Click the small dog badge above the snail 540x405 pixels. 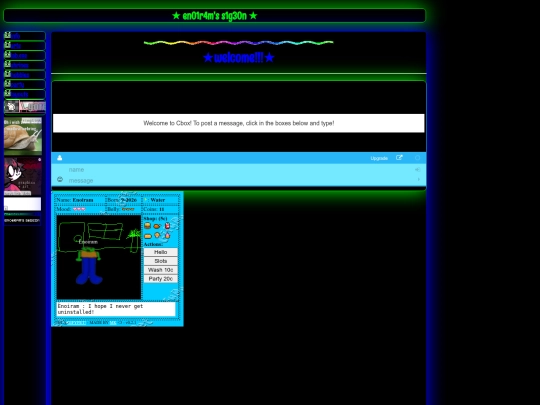click(12, 106)
